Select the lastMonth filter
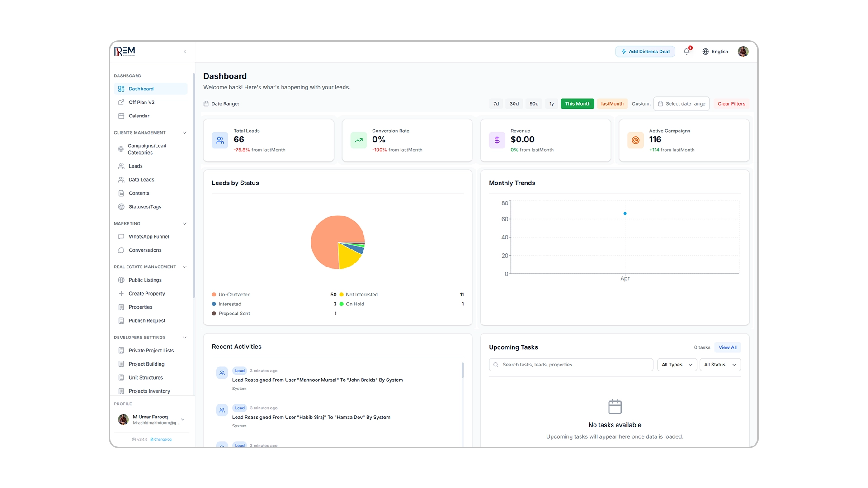Screen dimensions: 868x488 (x=612, y=104)
